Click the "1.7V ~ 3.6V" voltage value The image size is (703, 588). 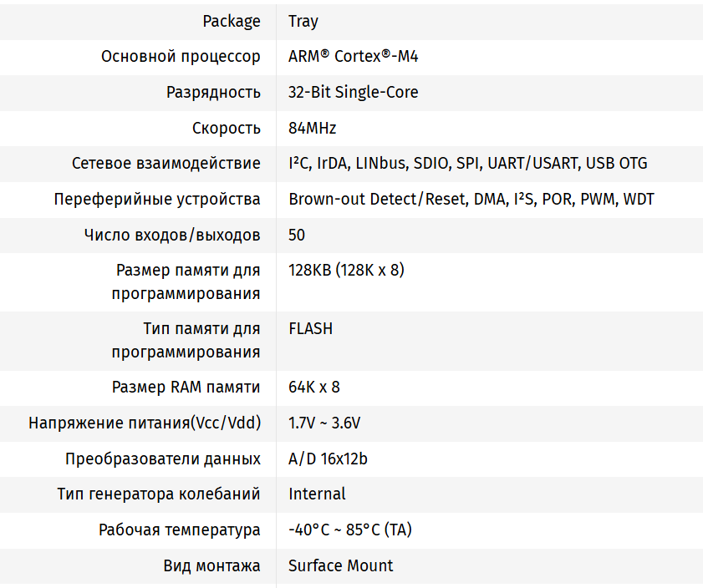point(324,423)
